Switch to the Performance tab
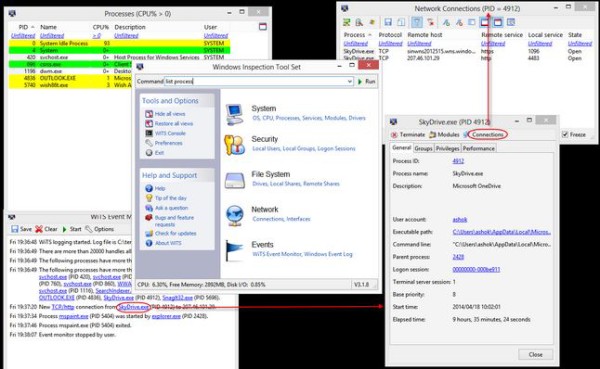 coord(479,149)
